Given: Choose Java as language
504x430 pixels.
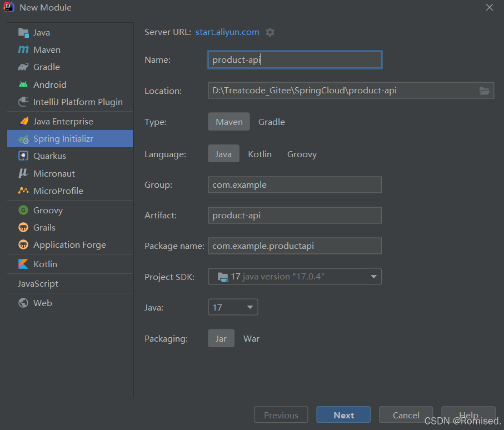Looking at the screenshot, I should pyautogui.click(x=223, y=154).
